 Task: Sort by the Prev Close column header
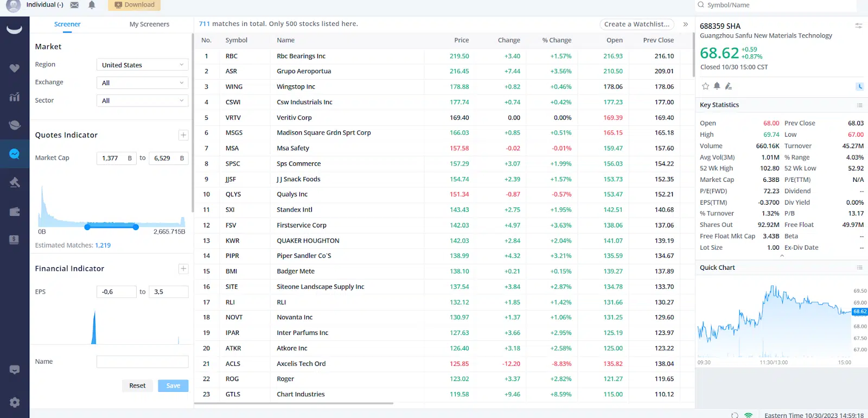click(x=659, y=40)
